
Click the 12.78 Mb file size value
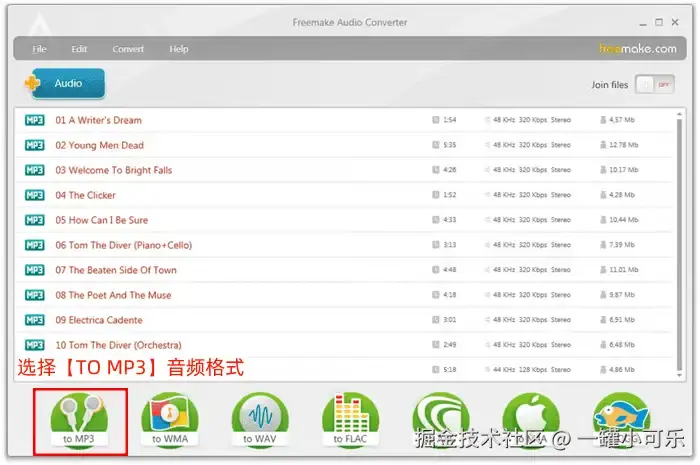tap(624, 145)
